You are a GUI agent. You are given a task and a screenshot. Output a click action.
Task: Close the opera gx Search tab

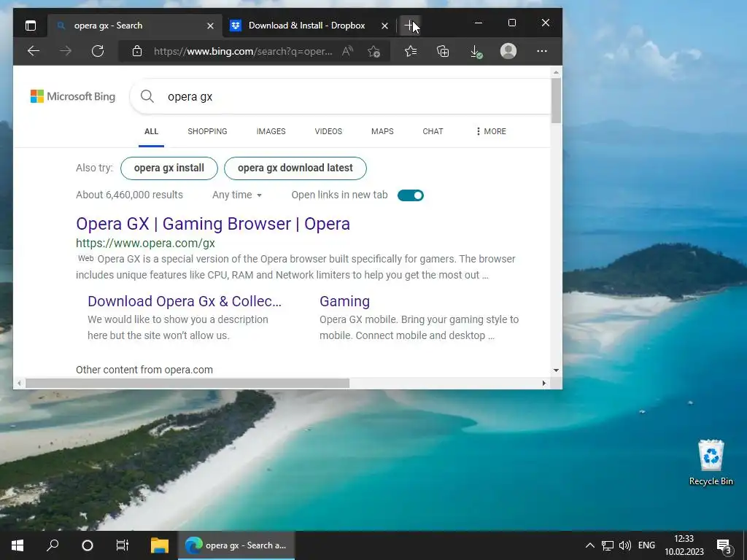[210, 26]
